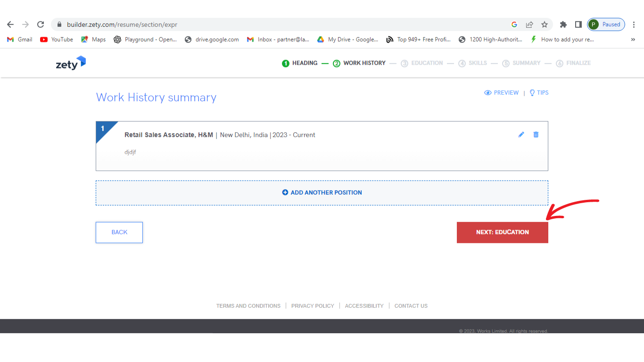Go back using the browser back arrow
The image size is (644, 362).
click(x=10, y=25)
